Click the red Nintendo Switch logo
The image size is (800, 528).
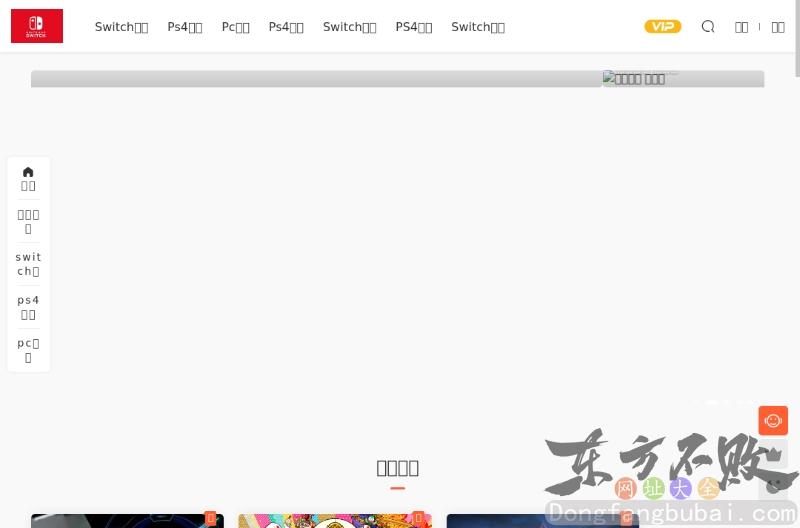(37, 26)
